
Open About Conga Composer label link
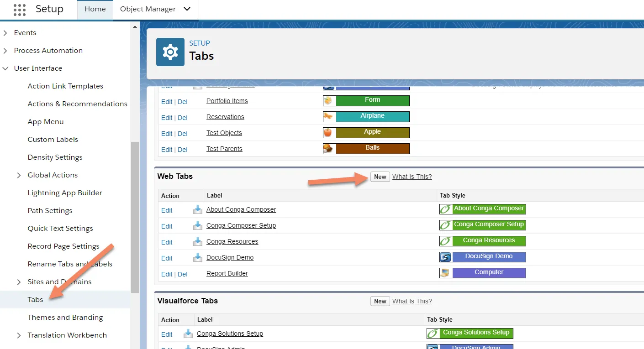[x=241, y=209]
